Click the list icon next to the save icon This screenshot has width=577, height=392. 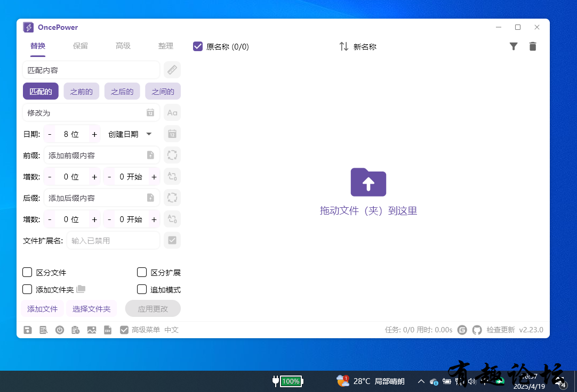(x=43, y=330)
